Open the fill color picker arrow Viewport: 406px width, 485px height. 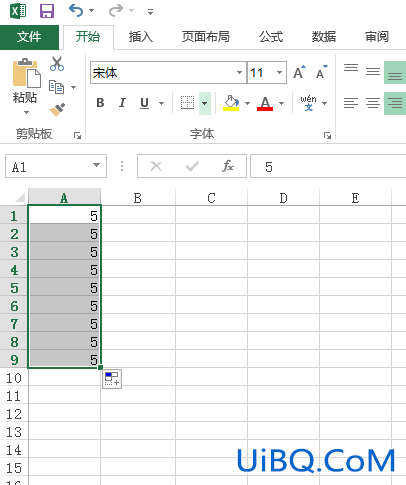(247, 103)
